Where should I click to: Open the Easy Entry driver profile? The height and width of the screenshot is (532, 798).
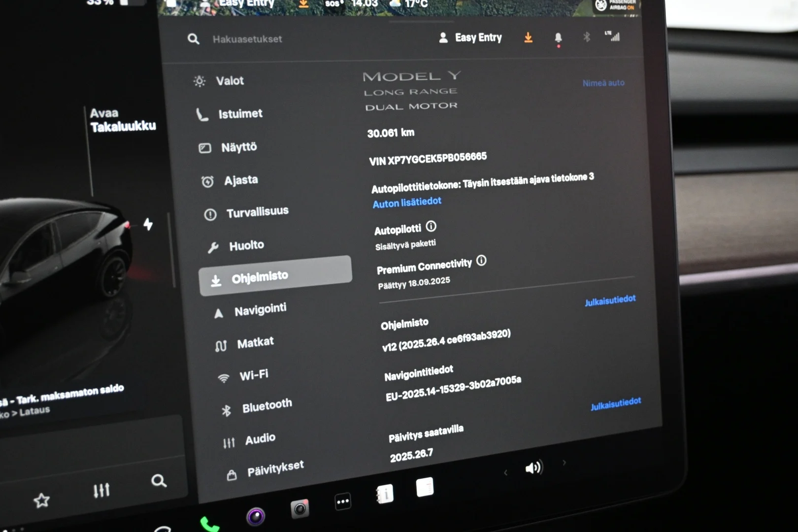pos(470,37)
